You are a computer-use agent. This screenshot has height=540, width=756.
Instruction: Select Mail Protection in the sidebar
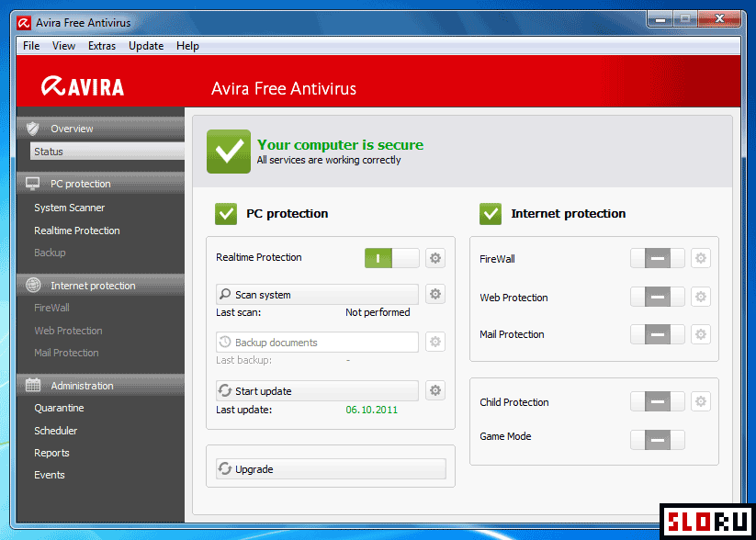point(66,353)
